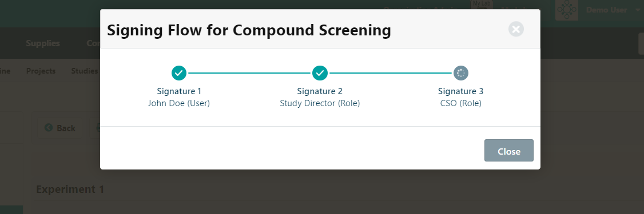
Task: Dismiss dialog with the X icon
Action: pos(516,29)
